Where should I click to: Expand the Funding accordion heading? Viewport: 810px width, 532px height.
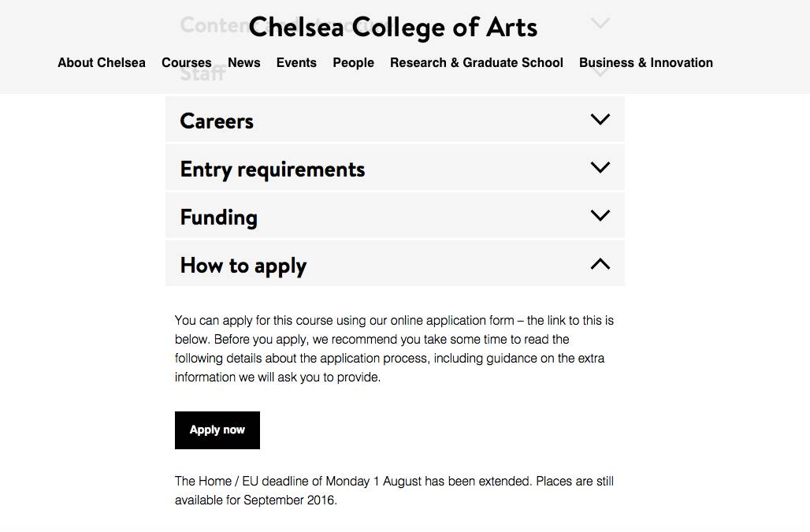(219, 218)
